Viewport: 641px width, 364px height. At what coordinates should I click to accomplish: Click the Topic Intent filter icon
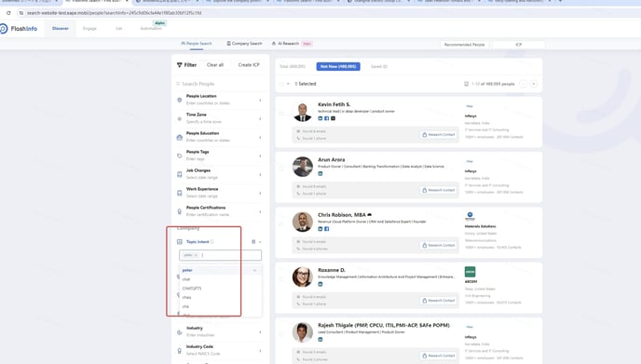pyautogui.click(x=179, y=242)
